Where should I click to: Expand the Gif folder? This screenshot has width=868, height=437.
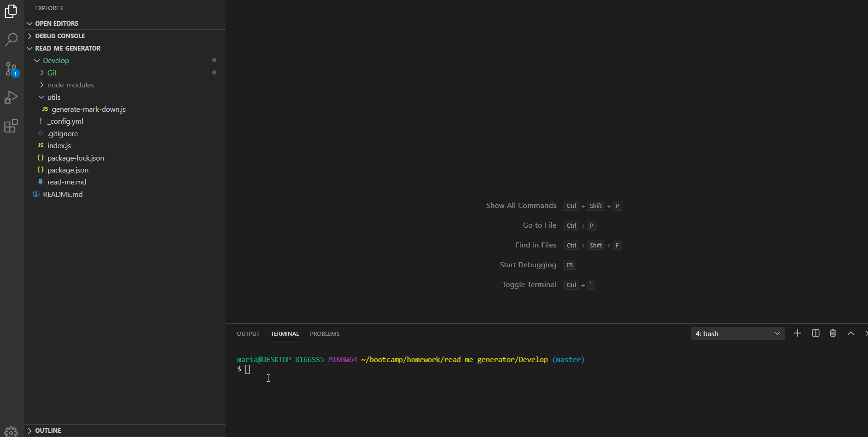tap(125, 73)
